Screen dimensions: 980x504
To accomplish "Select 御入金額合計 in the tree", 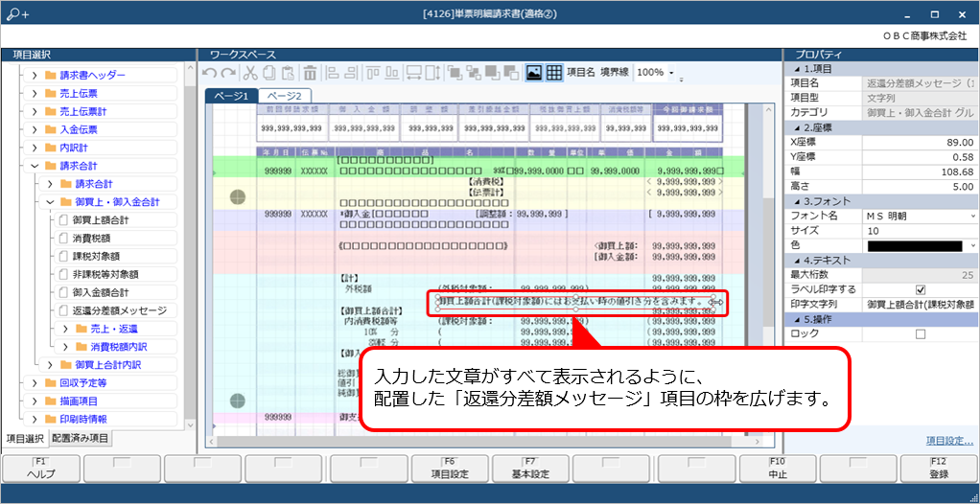I will 102,292.
